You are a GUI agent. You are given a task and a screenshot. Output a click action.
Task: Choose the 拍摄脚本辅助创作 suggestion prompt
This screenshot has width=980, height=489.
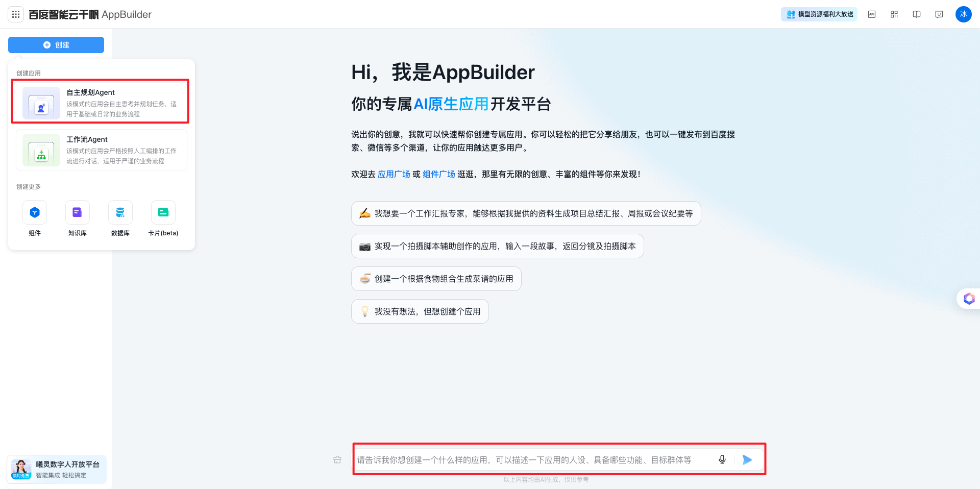[497, 246]
